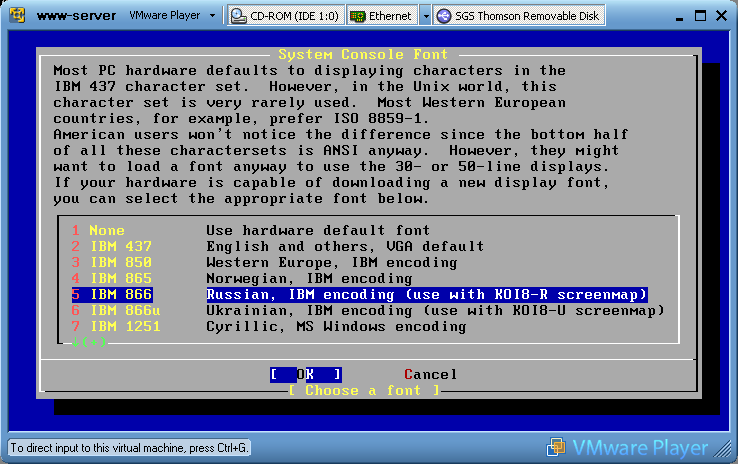Click the www-server title text

(76, 16)
